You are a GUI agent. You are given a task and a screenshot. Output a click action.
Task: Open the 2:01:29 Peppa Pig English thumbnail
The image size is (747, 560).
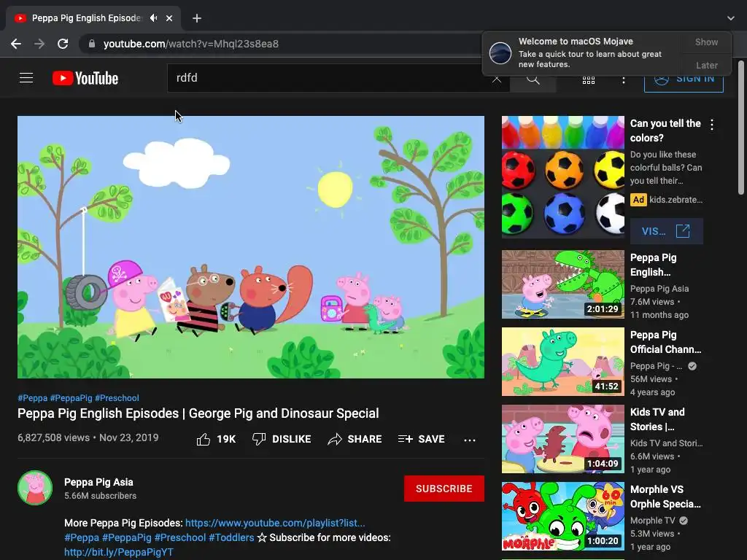pyautogui.click(x=562, y=284)
